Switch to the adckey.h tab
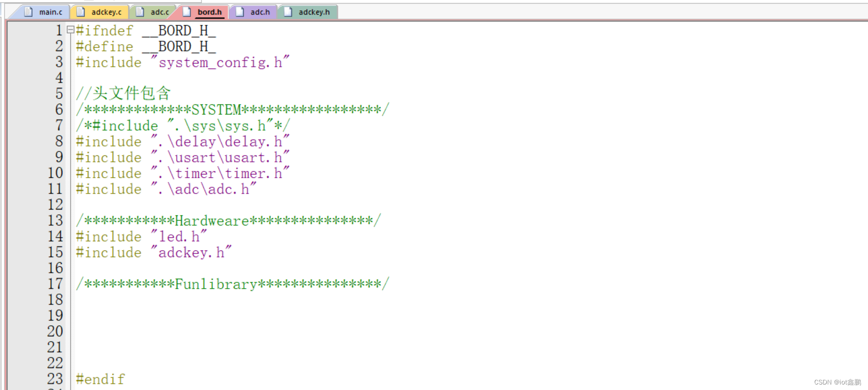Viewport: 868px width, 390px height. click(x=308, y=12)
